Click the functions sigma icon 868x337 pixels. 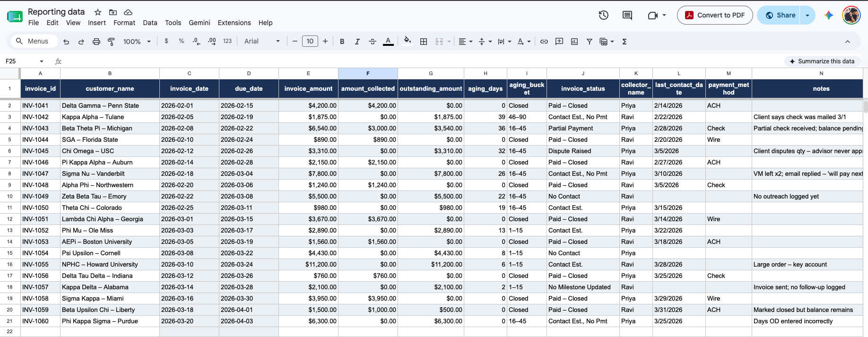pos(625,42)
